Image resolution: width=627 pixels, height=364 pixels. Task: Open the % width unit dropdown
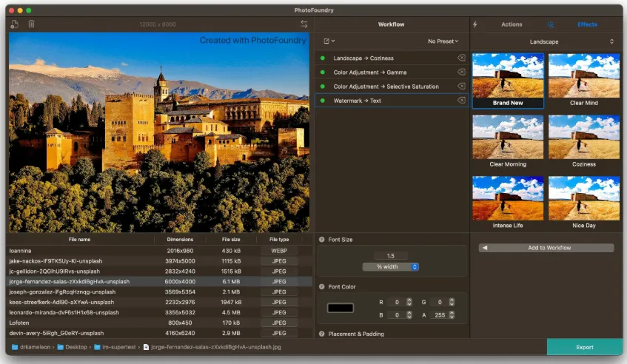[x=391, y=267]
